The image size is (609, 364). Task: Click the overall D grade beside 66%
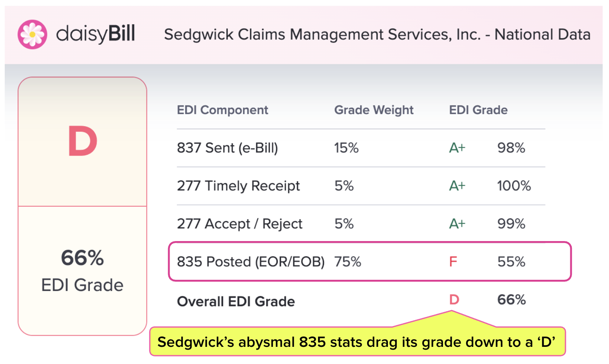pyautogui.click(x=454, y=300)
